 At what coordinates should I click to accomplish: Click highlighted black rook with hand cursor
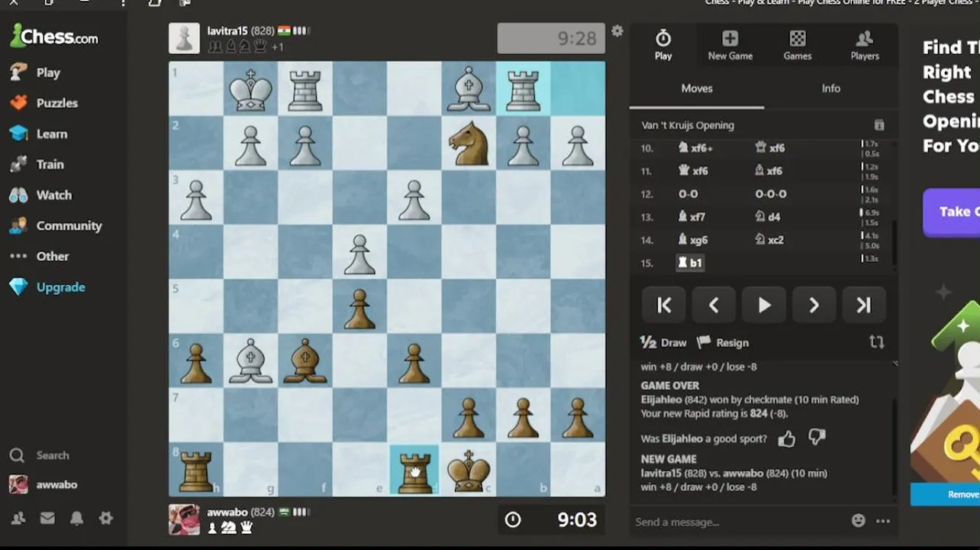click(x=414, y=470)
